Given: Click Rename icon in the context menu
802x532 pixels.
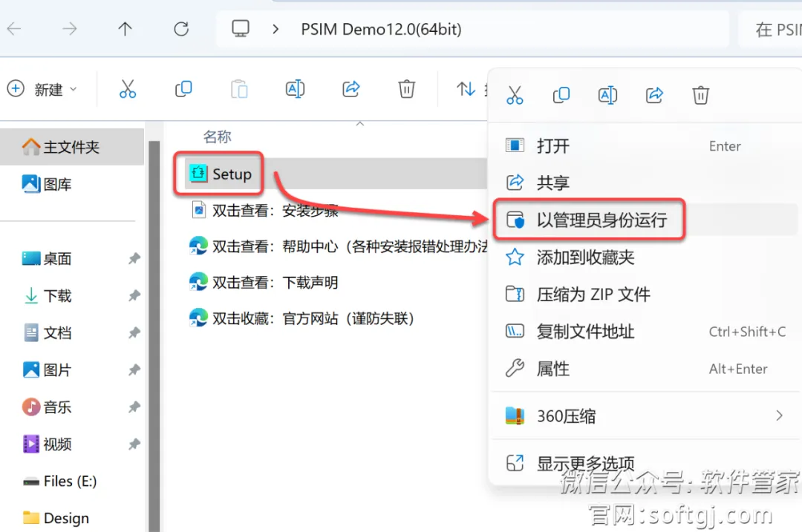Looking at the screenshot, I should (607, 95).
